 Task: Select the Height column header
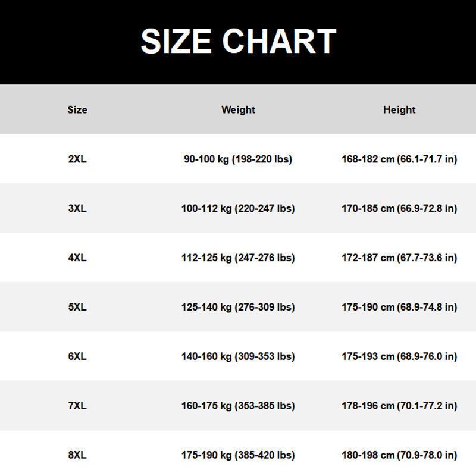pyautogui.click(x=399, y=110)
